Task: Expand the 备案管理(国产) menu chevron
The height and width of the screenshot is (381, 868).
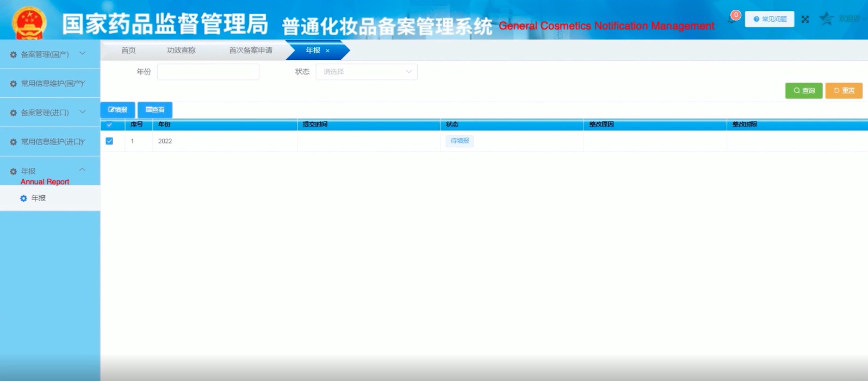Action: pyautogui.click(x=83, y=53)
